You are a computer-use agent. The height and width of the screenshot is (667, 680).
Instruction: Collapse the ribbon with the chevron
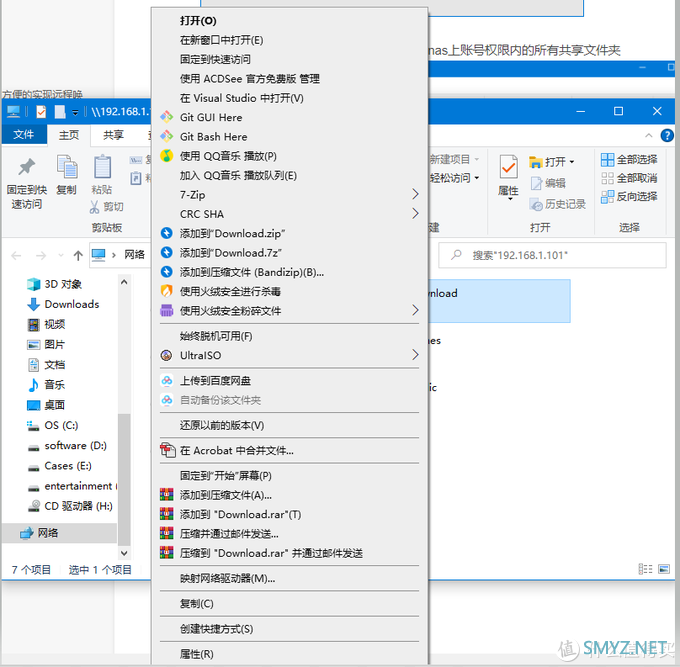click(x=648, y=136)
